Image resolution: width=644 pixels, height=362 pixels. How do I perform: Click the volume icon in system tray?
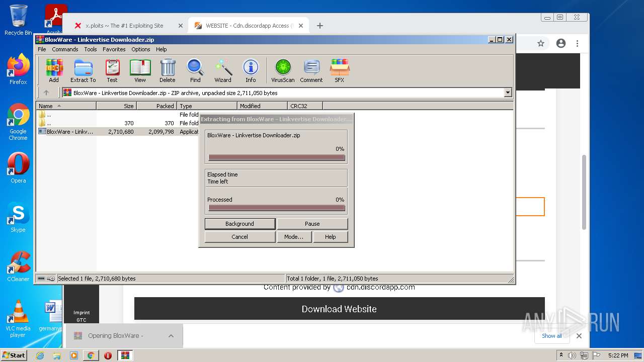572,355
